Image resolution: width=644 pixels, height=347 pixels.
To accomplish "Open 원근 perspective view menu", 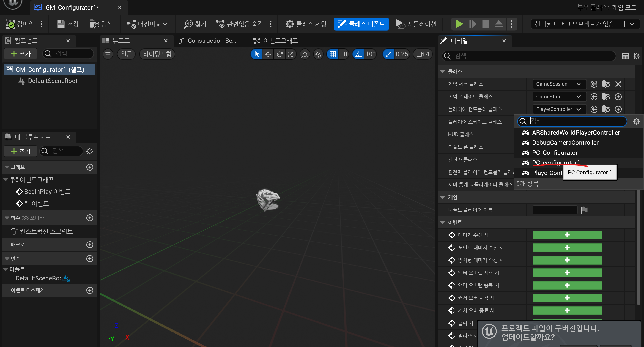I will coord(126,54).
